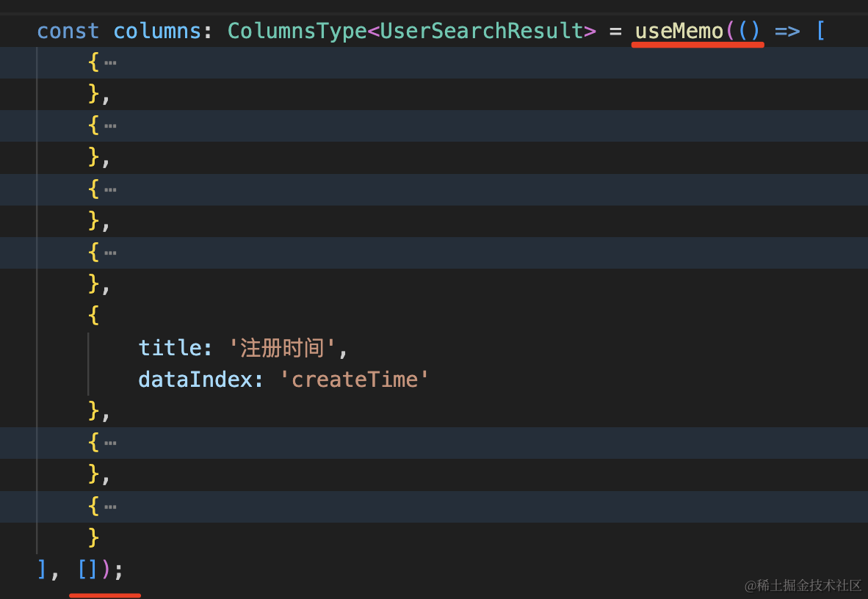Screen dimensions: 868x599
Task: Click the opening brace above the title line
Action: [x=93, y=316]
